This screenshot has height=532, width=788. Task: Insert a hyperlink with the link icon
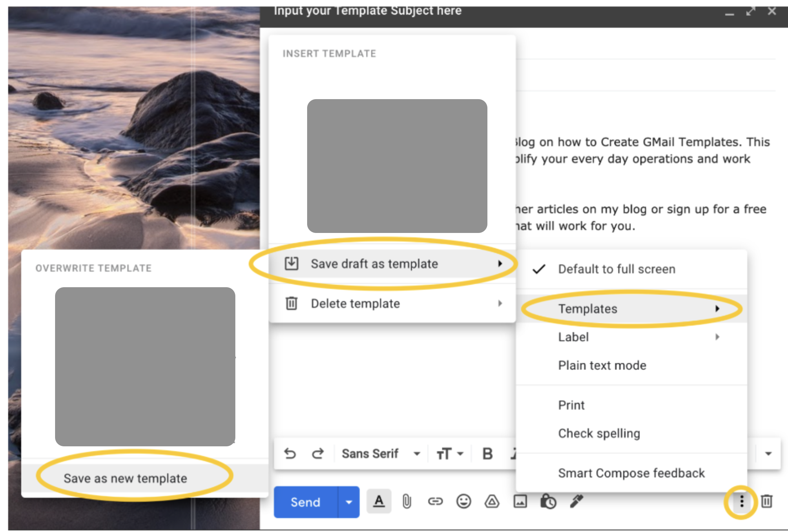pos(436,502)
